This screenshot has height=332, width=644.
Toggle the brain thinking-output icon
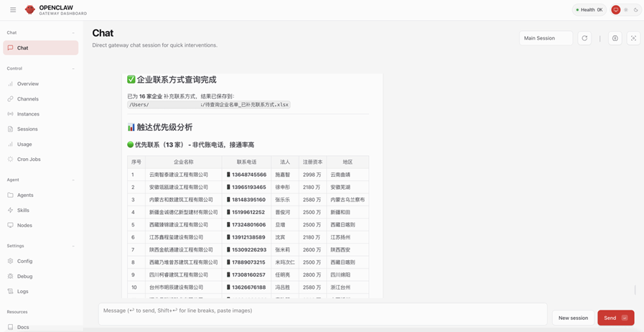tap(615, 38)
